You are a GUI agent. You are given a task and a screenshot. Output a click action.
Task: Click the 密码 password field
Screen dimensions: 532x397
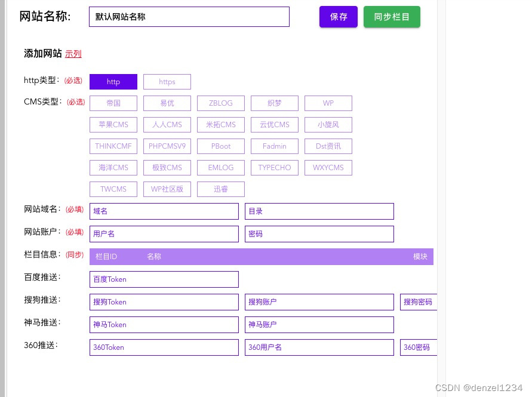(x=319, y=234)
